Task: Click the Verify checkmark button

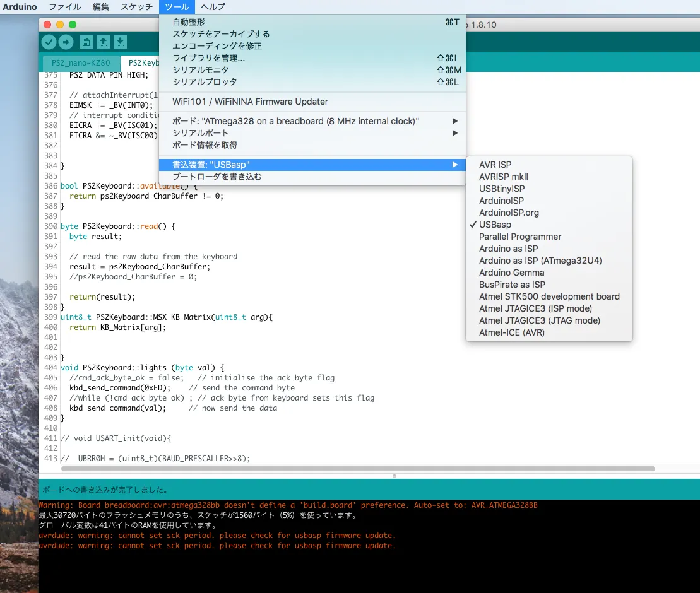Action: [49, 42]
